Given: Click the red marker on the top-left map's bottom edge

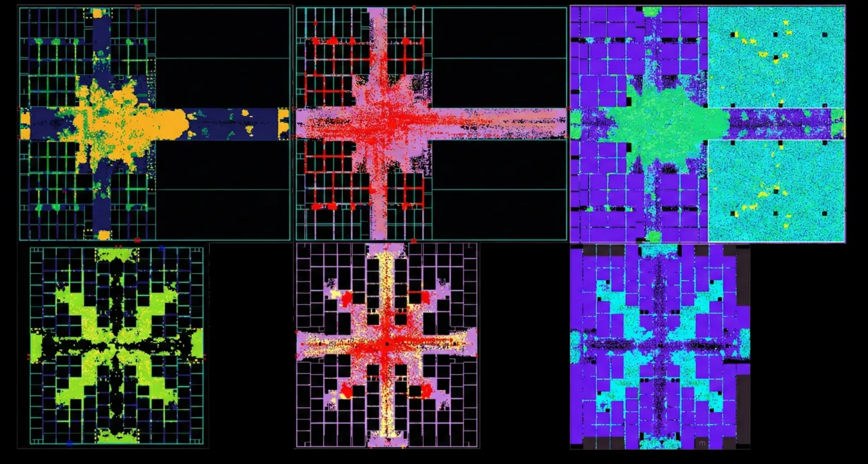Looking at the screenshot, I should tap(137, 240).
